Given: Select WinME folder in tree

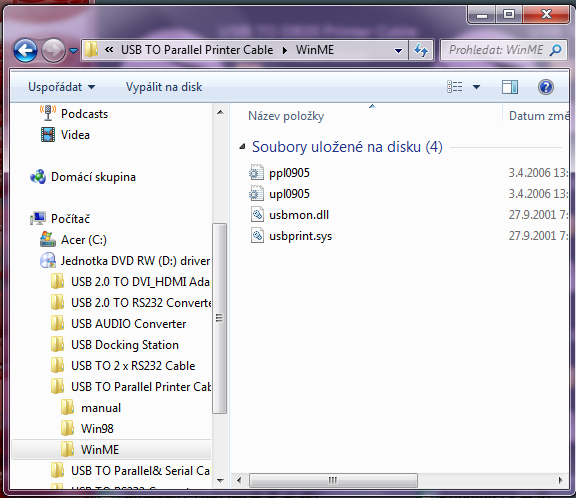Looking at the screenshot, I should point(100,450).
